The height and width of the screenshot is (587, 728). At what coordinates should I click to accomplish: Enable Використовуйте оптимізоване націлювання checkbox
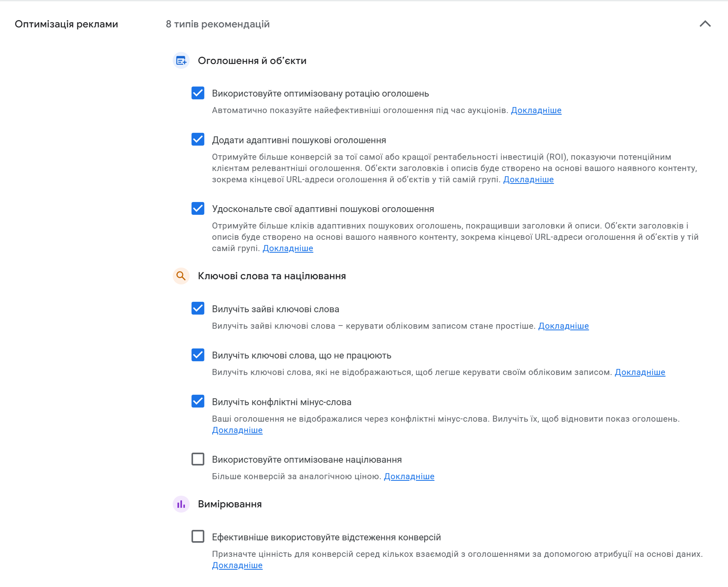pos(198,459)
